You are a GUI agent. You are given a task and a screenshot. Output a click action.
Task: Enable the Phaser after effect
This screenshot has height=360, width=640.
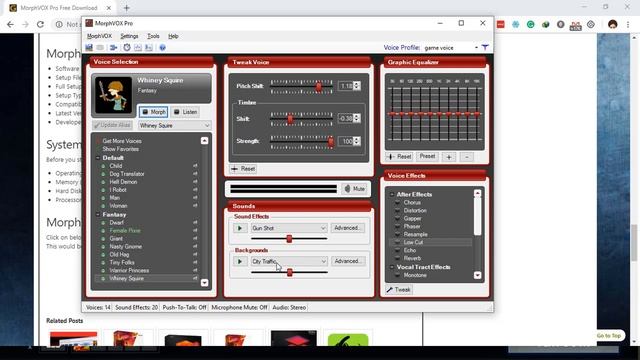click(x=397, y=227)
